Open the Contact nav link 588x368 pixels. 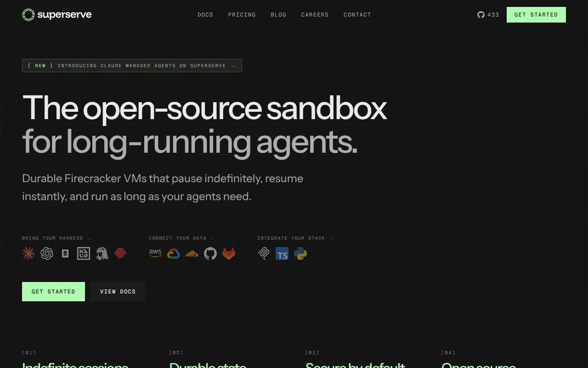click(x=357, y=15)
